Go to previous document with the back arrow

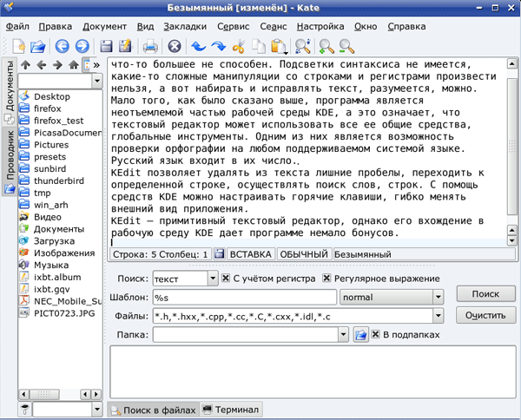click(x=63, y=46)
